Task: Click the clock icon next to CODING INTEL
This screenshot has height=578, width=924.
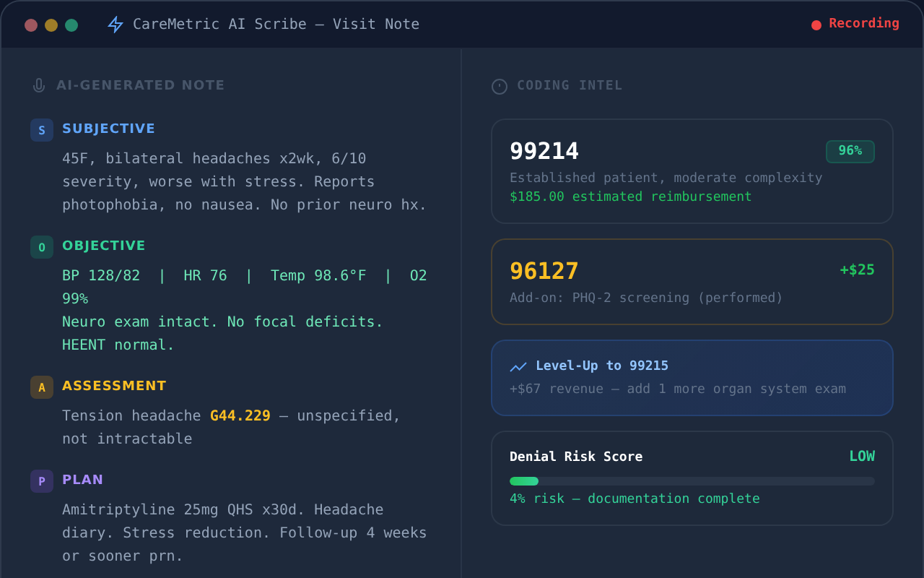Action: point(500,86)
